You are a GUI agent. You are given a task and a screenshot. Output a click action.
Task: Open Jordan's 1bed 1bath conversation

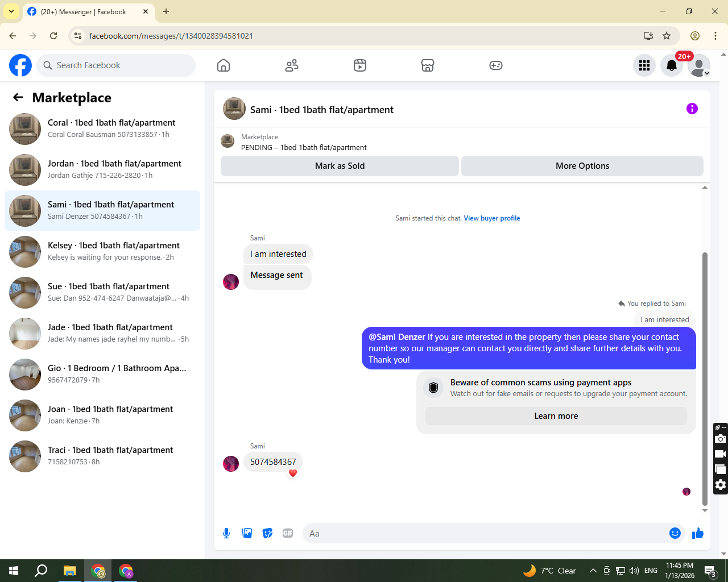pyautogui.click(x=102, y=170)
